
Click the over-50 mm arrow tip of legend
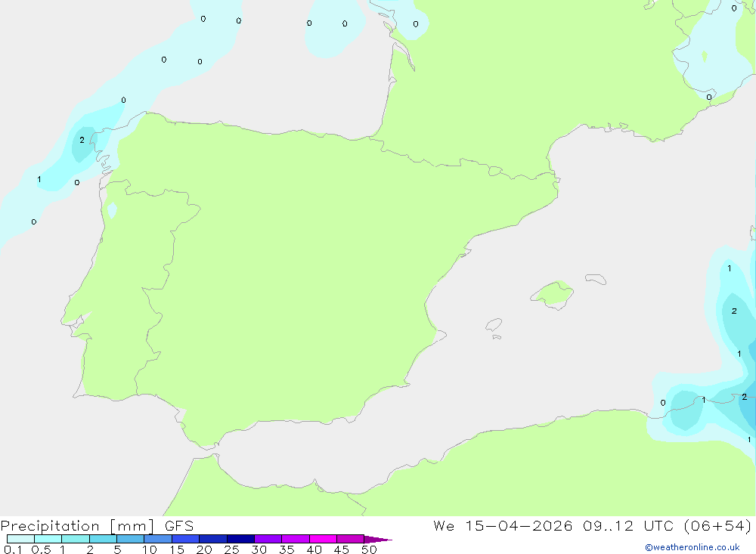[378, 540]
